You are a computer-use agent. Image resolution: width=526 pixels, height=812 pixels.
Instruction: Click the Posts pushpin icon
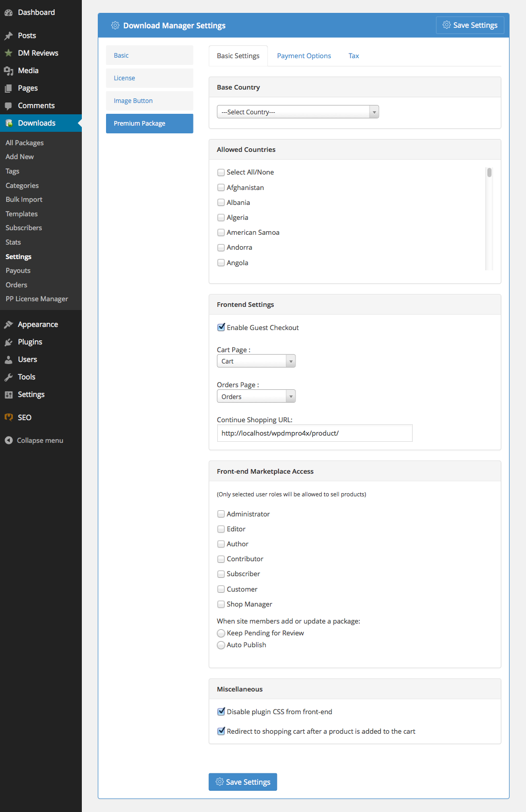point(8,36)
